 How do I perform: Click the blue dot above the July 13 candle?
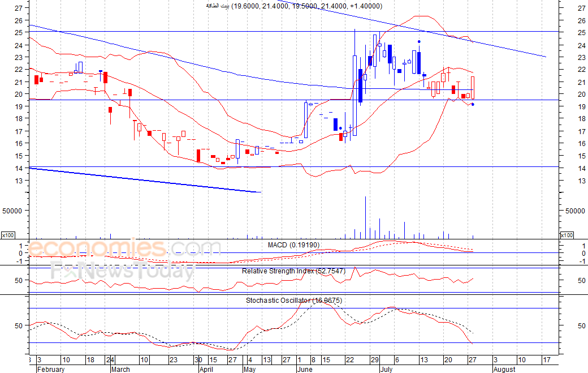click(x=420, y=42)
